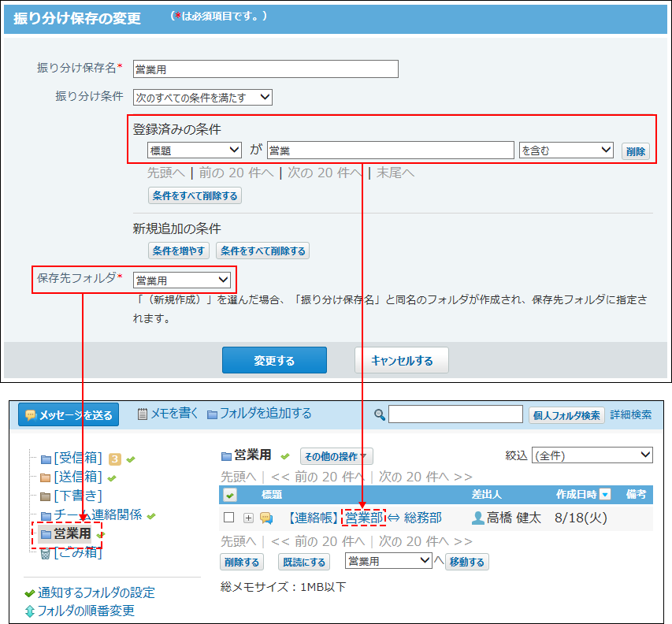Image resolution: width=672 pixels, height=624 pixels.
Task: Click the magnifier icon beside the search box
Action: click(380, 414)
